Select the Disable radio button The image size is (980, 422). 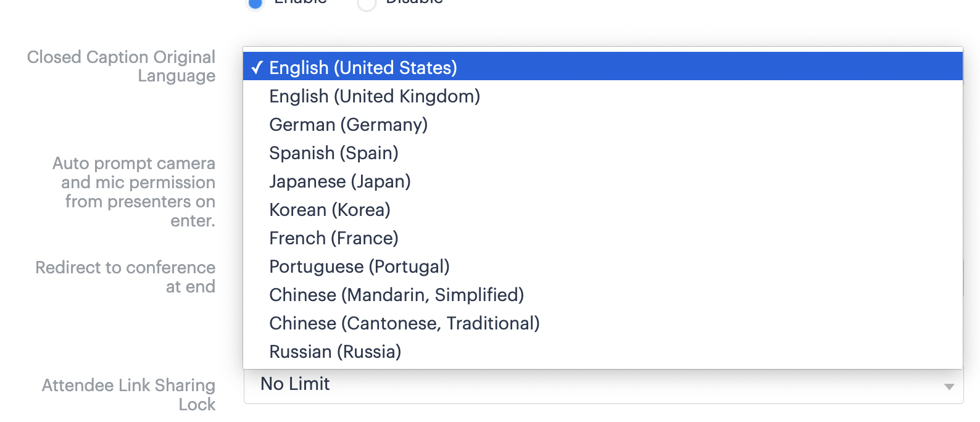pos(367,4)
